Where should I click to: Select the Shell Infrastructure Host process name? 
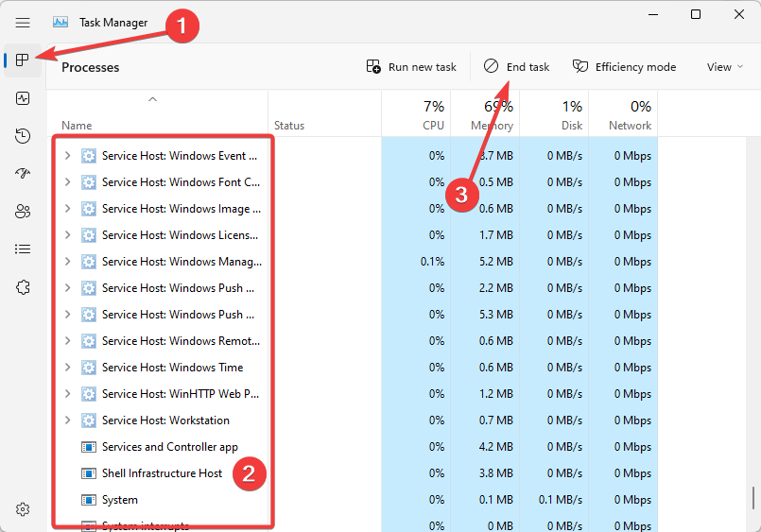(162, 473)
